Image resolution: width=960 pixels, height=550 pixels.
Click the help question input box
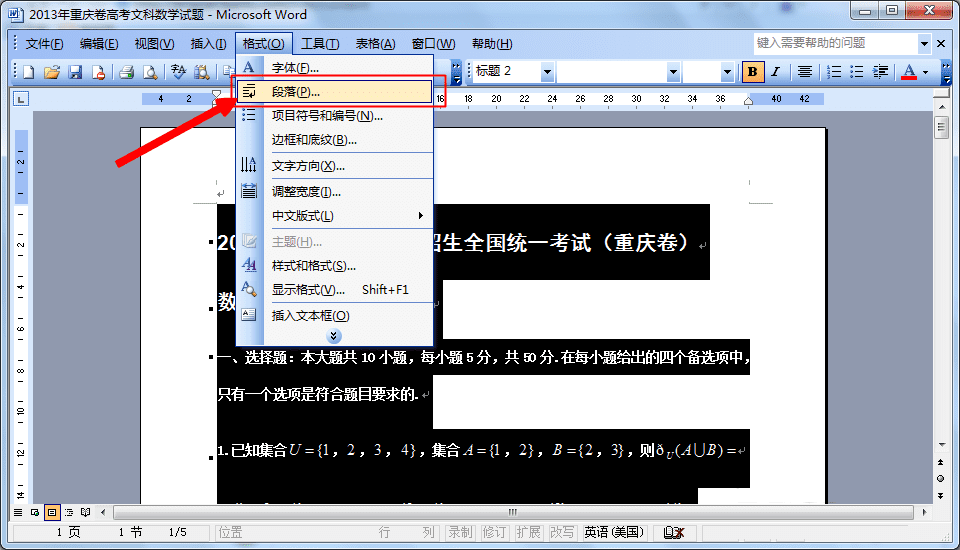point(836,43)
